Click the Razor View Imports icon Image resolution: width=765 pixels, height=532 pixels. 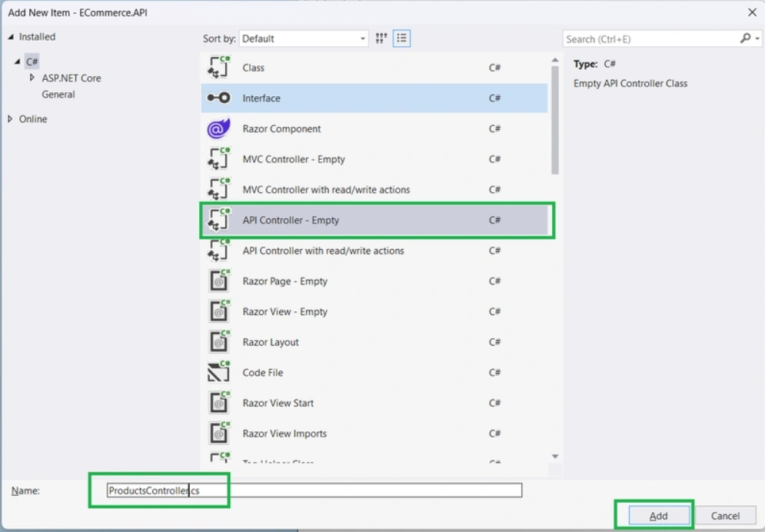pyautogui.click(x=218, y=434)
